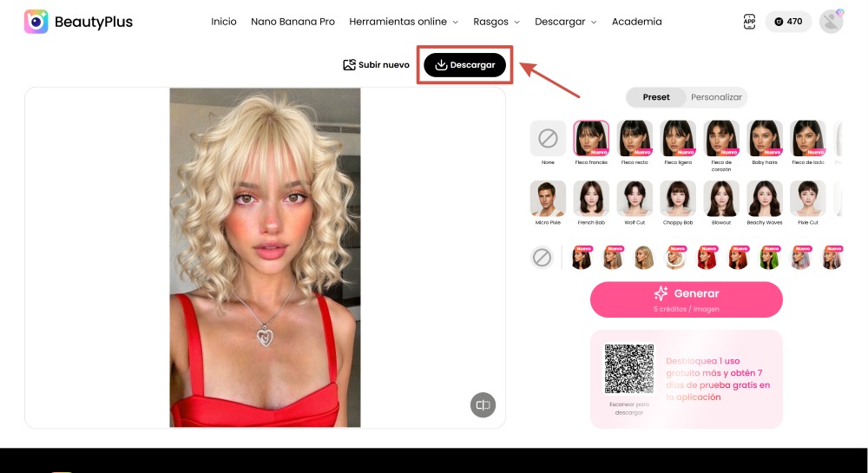Pick the green hair color swatch
This screenshot has height=473, width=868.
click(769, 257)
